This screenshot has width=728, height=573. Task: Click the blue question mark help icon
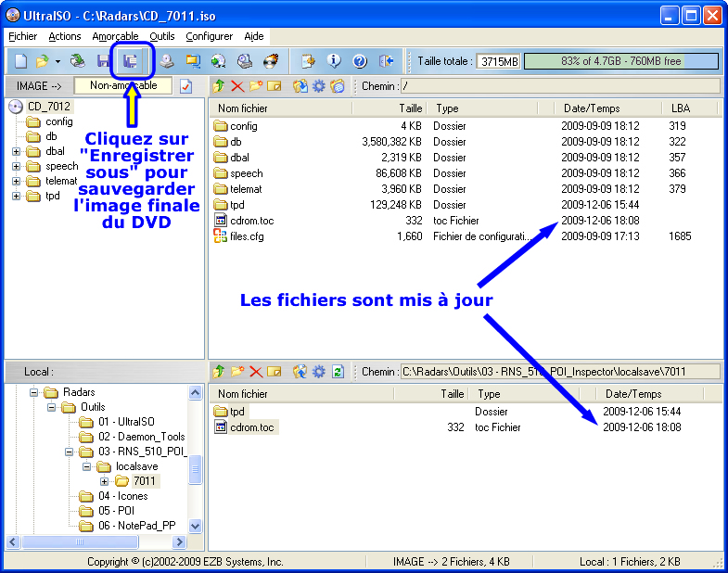click(360, 61)
